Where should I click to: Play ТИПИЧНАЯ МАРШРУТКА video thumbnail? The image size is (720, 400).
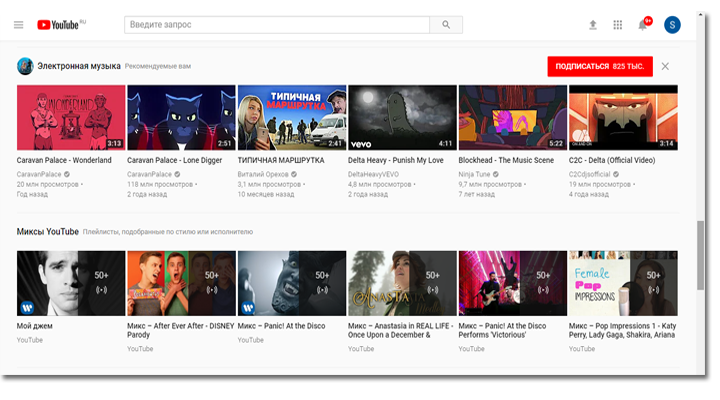click(292, 118)
